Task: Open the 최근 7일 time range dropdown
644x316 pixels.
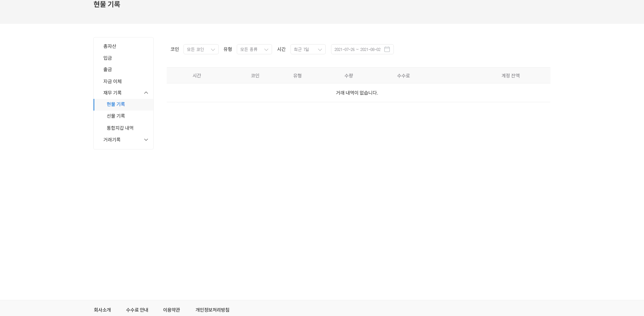Action: [308, 49]
